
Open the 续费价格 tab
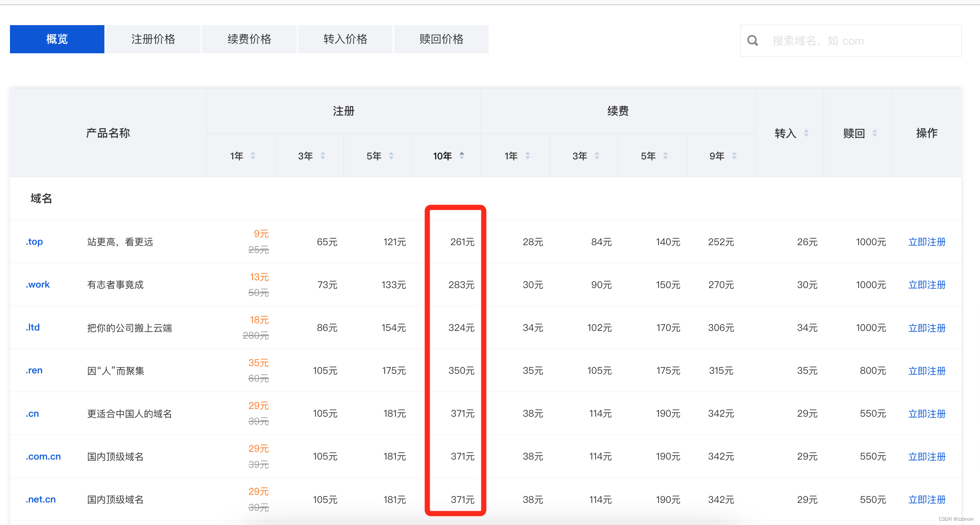250,39
